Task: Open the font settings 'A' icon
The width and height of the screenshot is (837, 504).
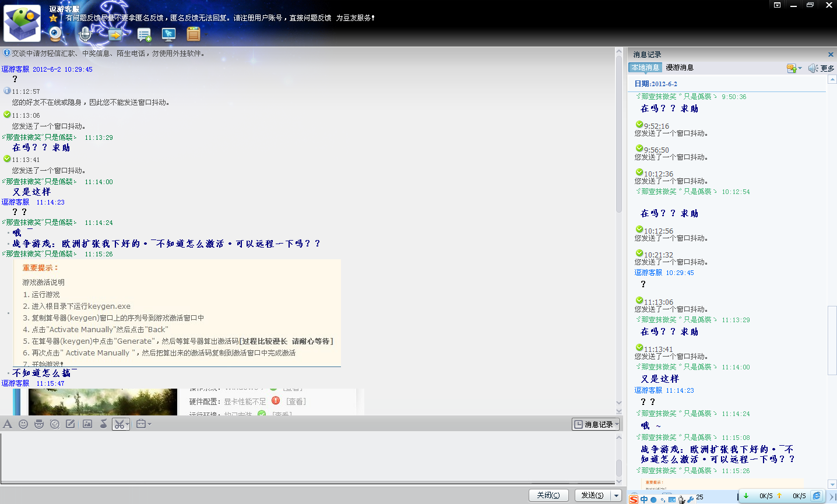Action: [8, 424]
